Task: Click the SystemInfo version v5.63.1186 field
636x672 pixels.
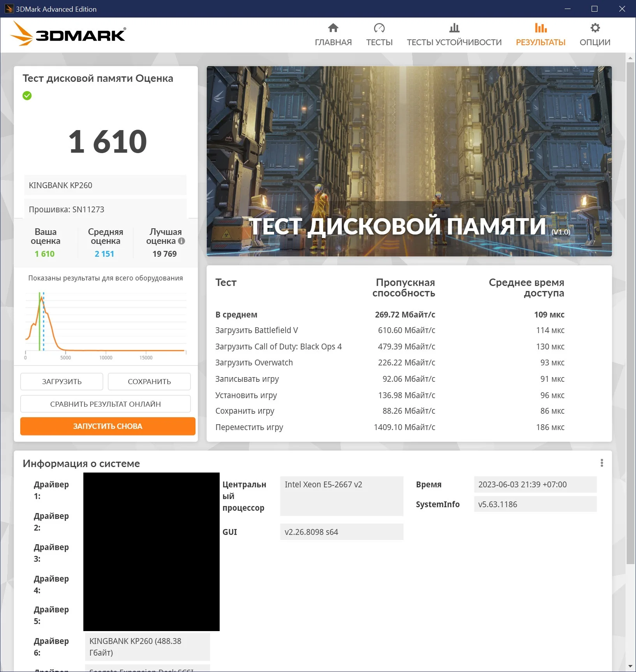Action: 535,504
